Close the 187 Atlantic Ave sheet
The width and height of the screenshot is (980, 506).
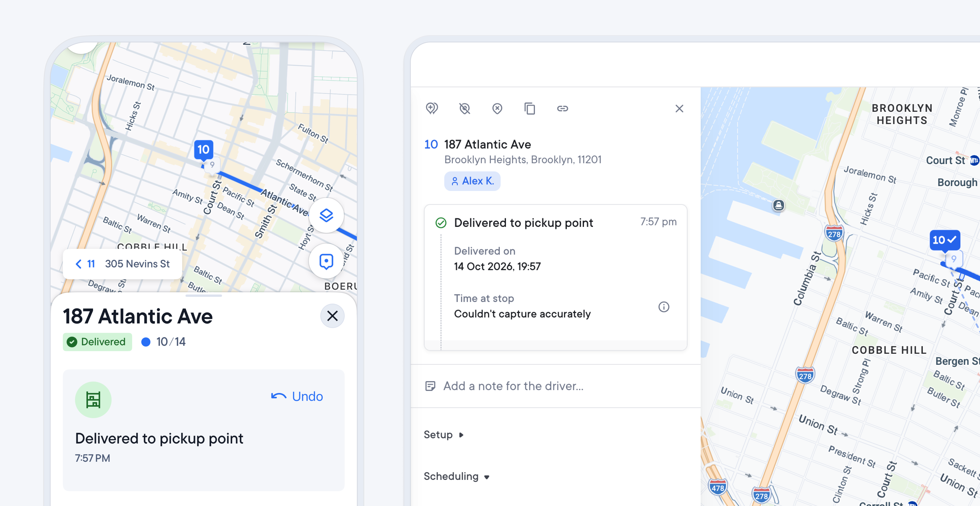tap(333, 316)
